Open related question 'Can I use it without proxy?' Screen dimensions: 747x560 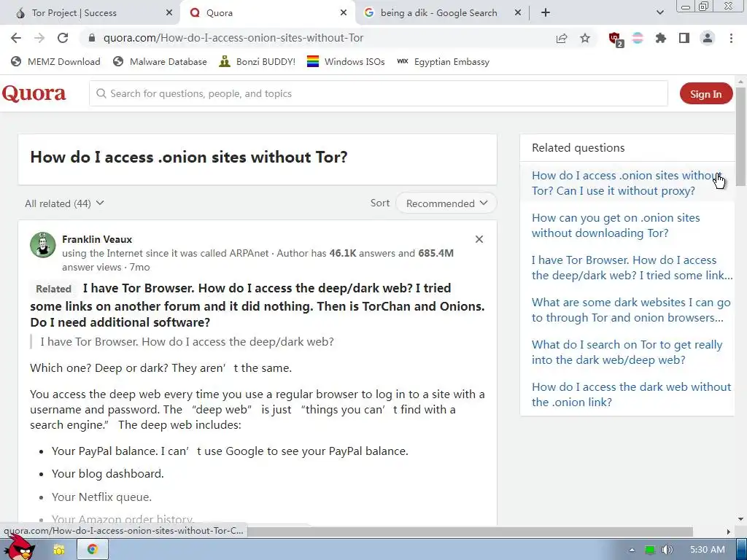(x=627, y=183)
